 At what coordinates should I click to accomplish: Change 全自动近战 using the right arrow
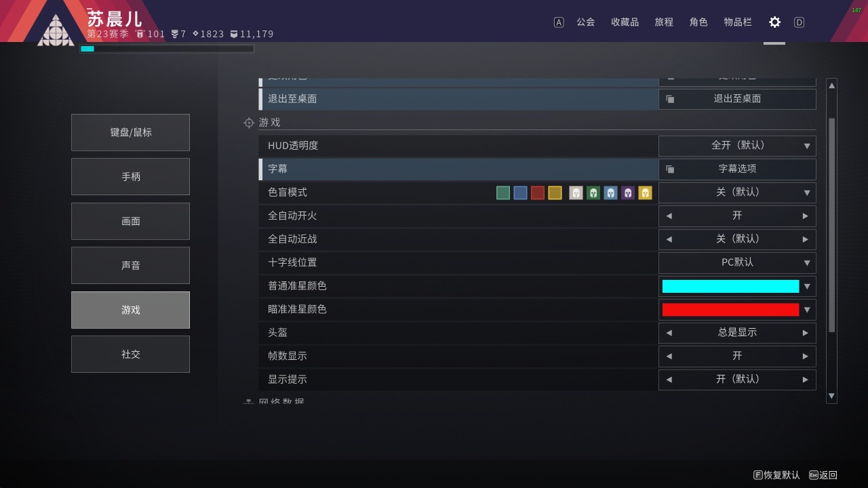pos(806,239)
